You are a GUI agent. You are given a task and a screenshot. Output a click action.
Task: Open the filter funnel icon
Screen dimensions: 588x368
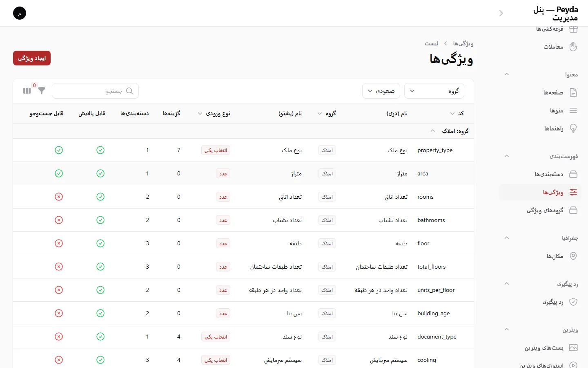point(42,91)
